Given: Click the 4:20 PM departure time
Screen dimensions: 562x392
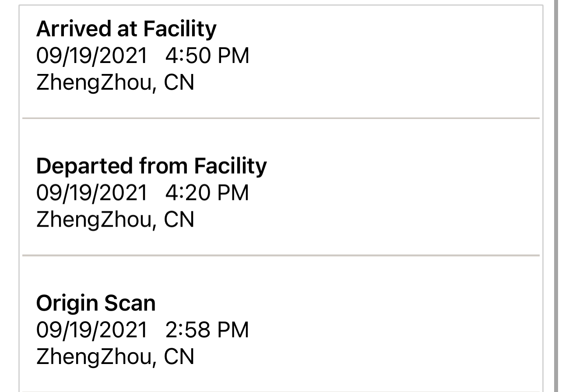Looking at the screenshot, I should [x=207, y=193].
